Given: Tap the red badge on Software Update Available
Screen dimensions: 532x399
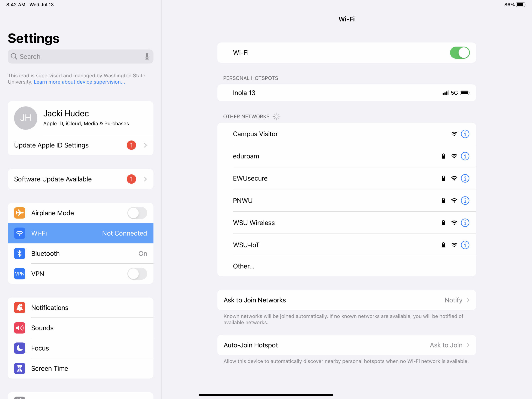Looking at the screenshot, I should tap(131, 179).
